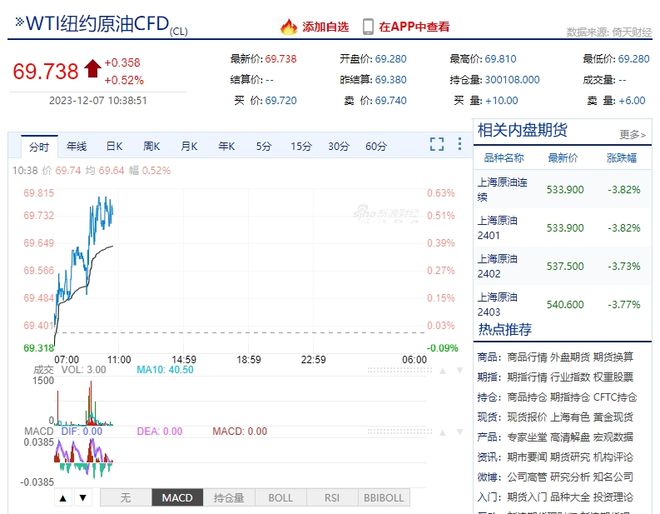Open the 期货研究 link
This screenshot has width=660, height=514.
(x=570, y=457)
